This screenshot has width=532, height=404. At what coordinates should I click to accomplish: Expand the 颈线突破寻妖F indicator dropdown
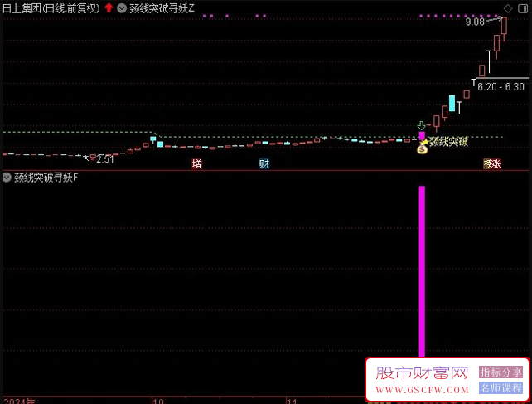pos(7,178)
